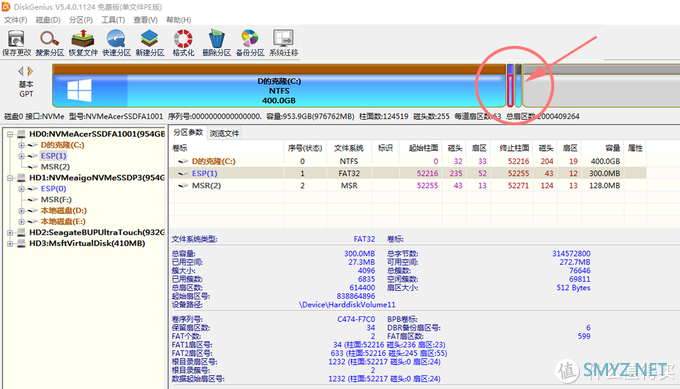Go to next disk with right arrow
The height and width of the screenshot is (389, 680).
point(30,71)
